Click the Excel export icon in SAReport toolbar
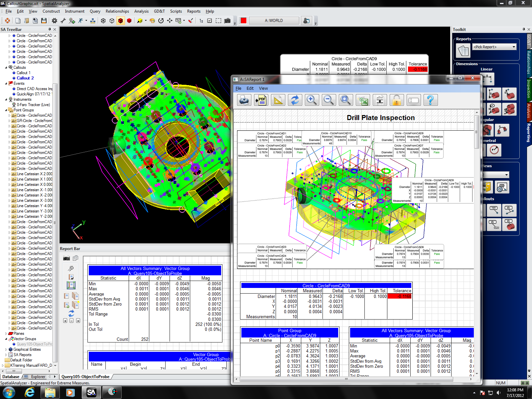The height and width of the screenshot is (399, 532). tap(363, 100)
